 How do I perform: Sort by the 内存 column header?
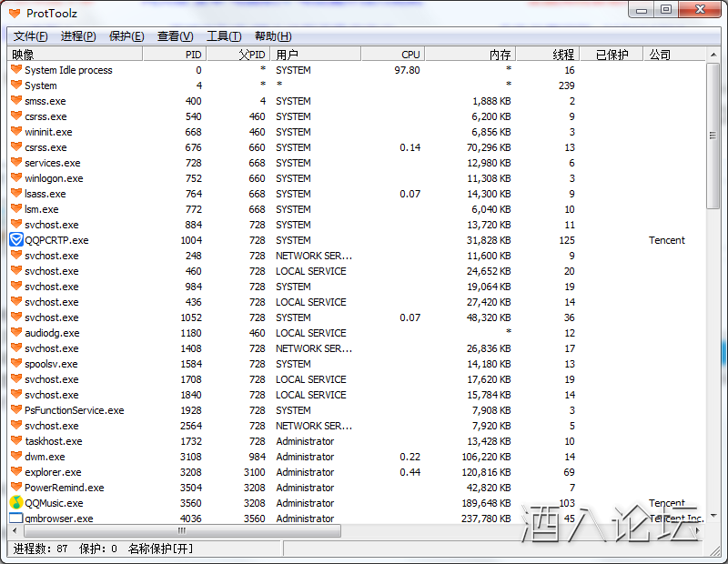470,55
